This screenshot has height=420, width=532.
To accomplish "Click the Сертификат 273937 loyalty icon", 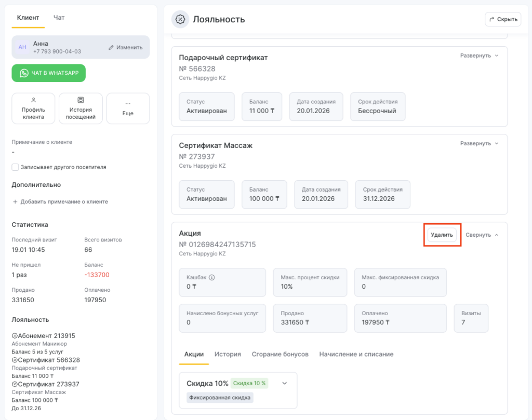I will click(15, 384).
